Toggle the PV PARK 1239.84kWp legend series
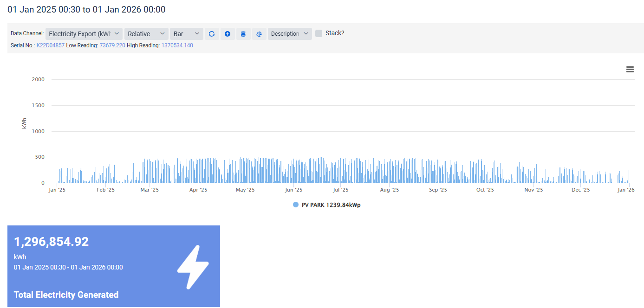Viewport: 644px width, 308px height. [x=331, y=205]
